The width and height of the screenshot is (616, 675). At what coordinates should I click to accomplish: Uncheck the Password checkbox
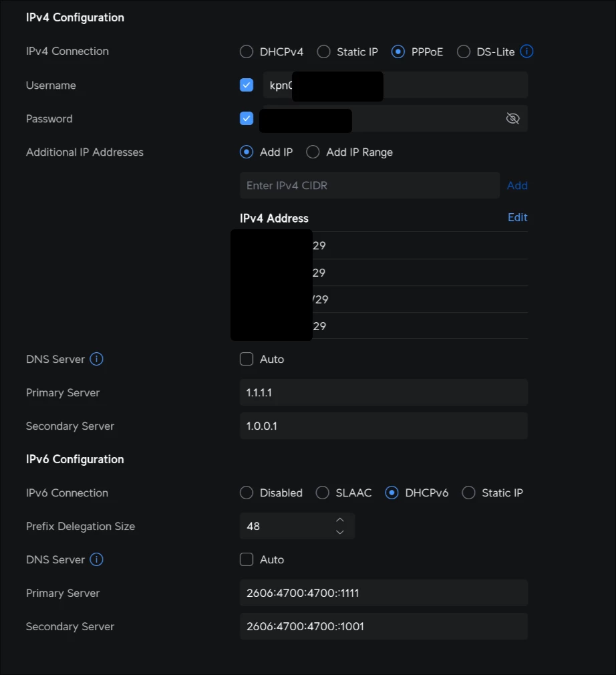click(247, 118)
